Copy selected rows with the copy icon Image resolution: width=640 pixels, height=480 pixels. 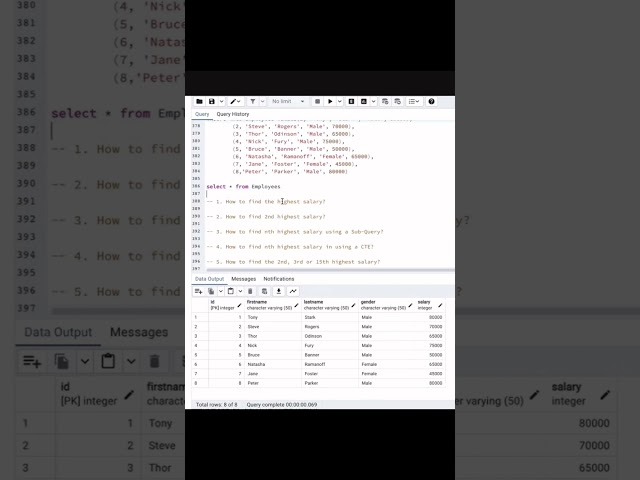211,291
